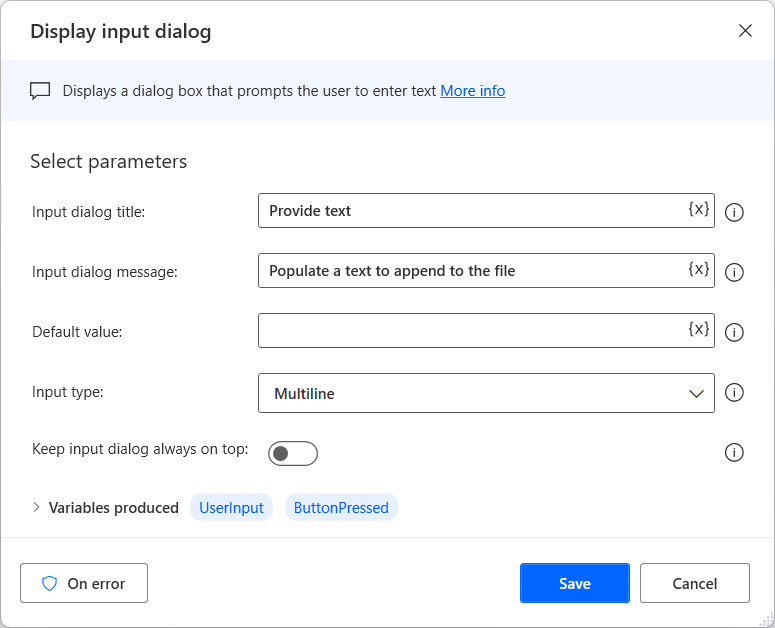Toggle Keep input dialog always on top
775x628 pixels.
coord(293,453)
